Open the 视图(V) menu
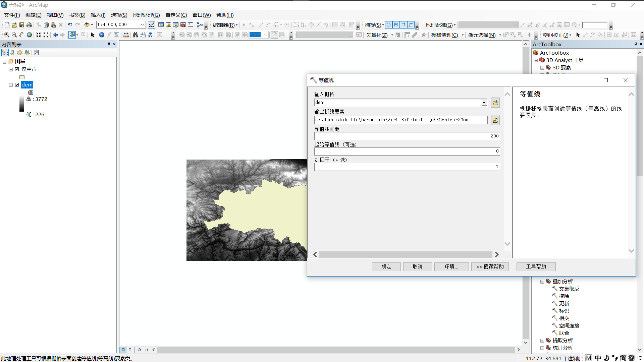644x362 pixels. click(55, 15)
